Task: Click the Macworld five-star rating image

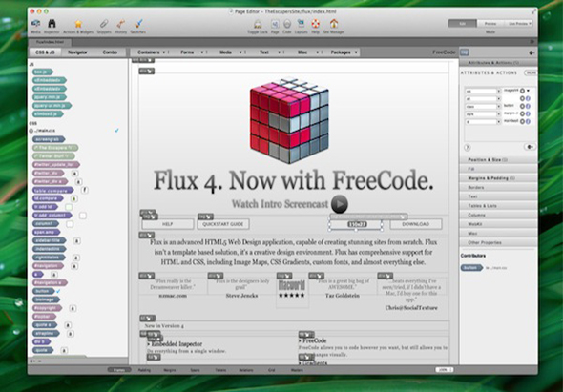Action: [292, 290]
